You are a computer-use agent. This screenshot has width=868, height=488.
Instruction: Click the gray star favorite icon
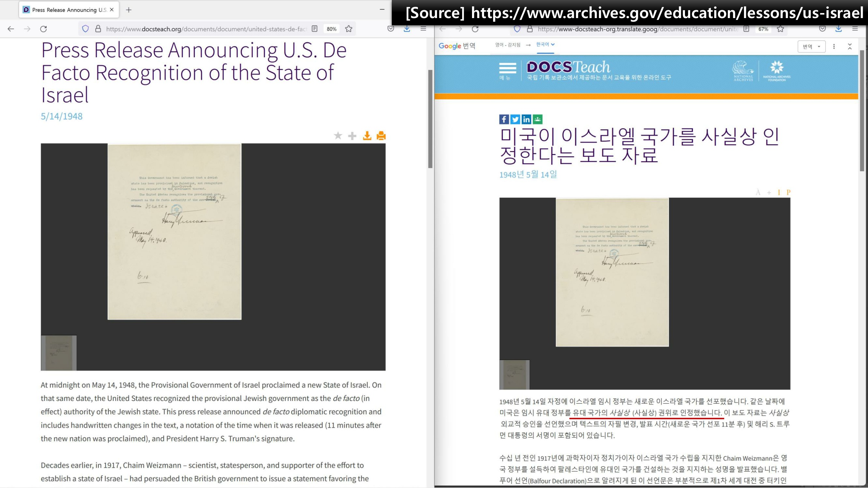click(338, 136)
